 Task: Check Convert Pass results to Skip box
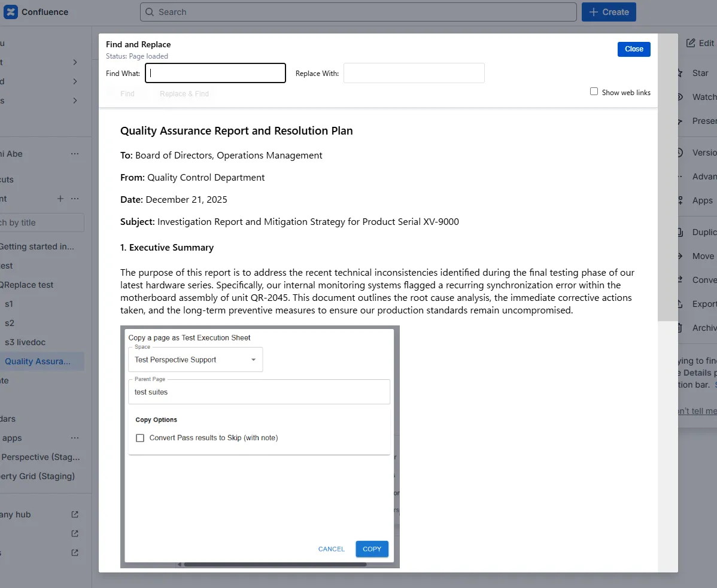[140, 438]
